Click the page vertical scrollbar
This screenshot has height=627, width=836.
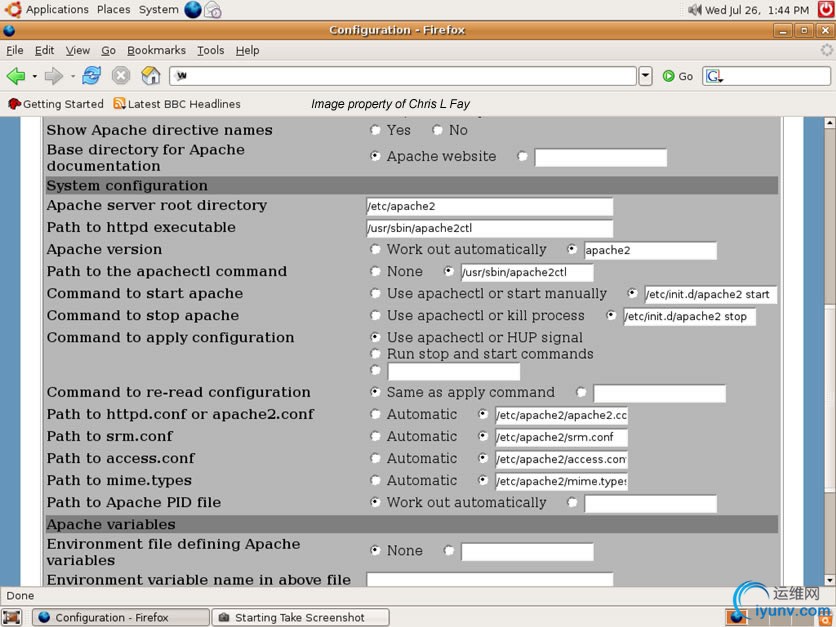pos(828,350)
